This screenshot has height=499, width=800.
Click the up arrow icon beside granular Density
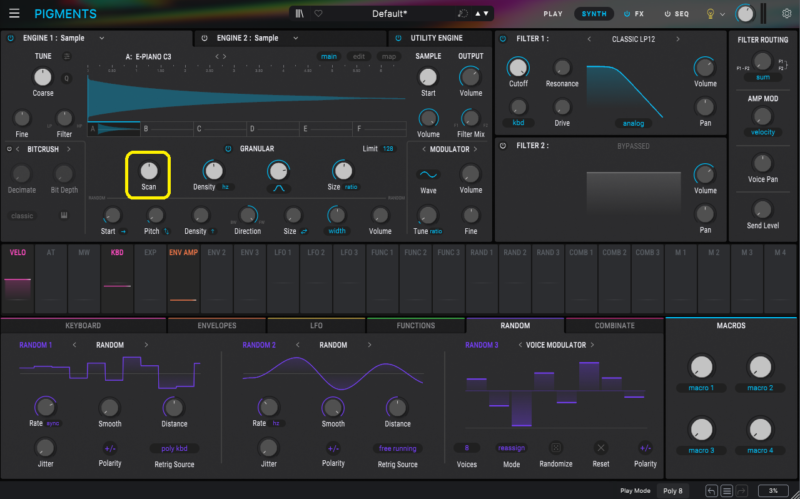213,231
